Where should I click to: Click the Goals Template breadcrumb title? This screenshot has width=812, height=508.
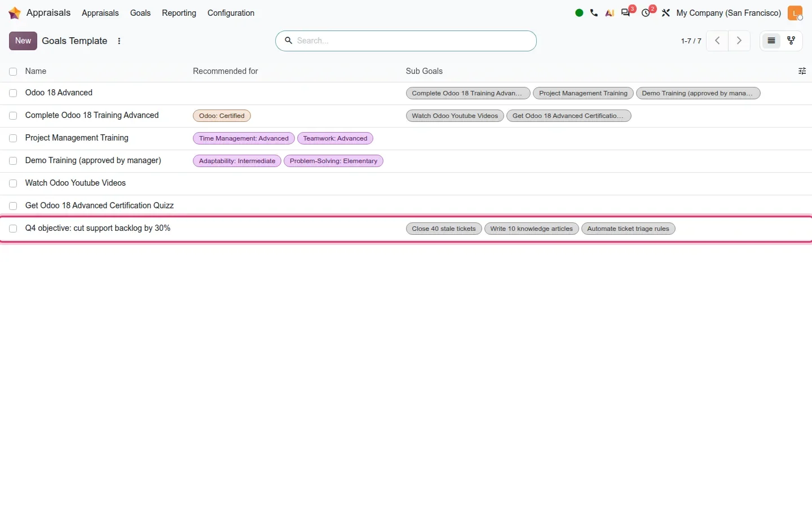[x=74, y=41]
